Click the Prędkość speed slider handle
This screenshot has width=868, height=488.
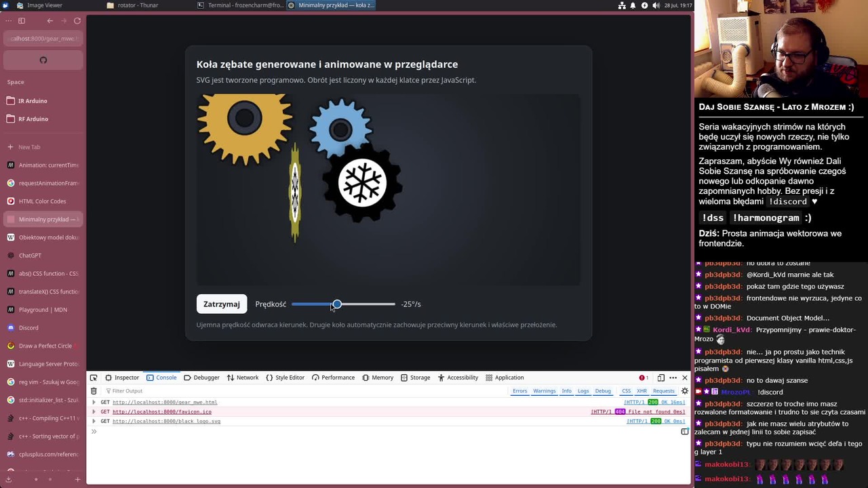click(x=337, y=304)
